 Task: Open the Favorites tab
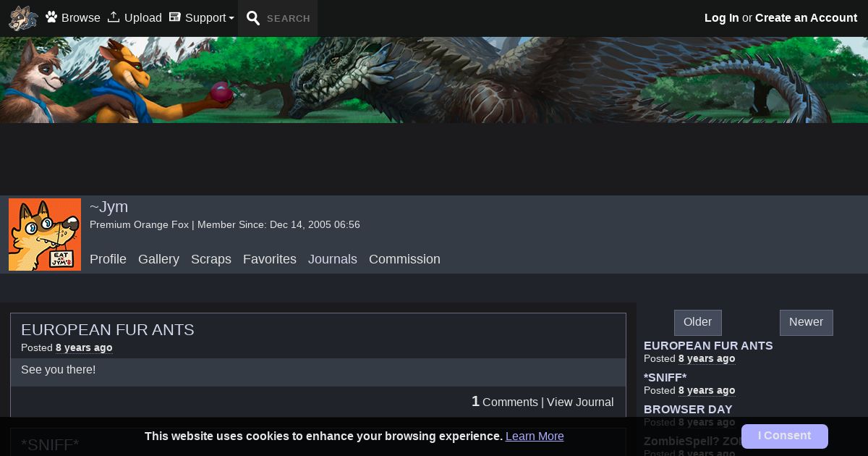[270, 259]
